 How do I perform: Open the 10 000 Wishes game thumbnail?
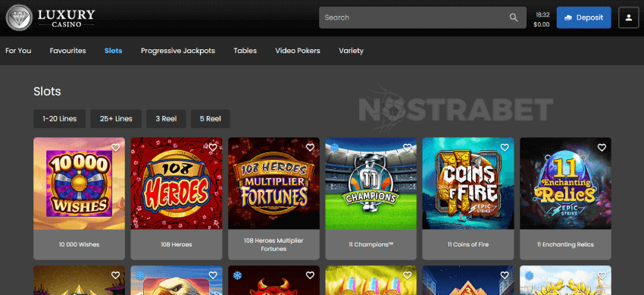(80, 184)
